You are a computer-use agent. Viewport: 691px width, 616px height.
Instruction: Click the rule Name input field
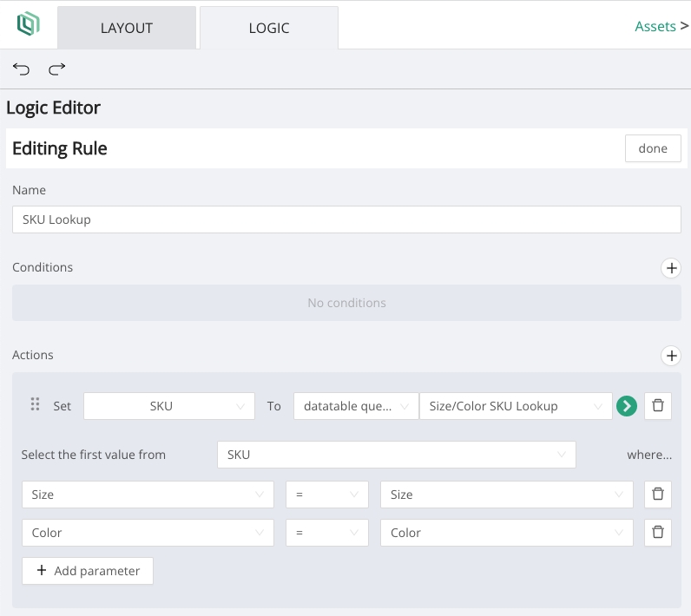[x=346, y=220]
